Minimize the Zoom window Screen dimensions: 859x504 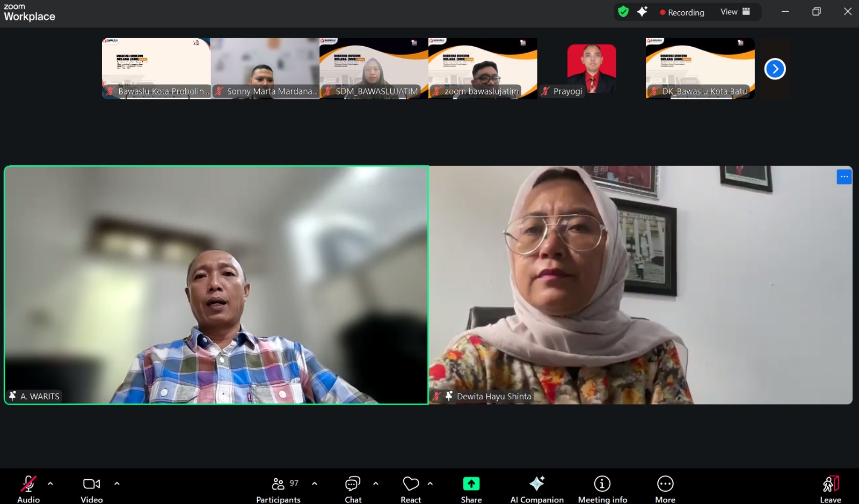pyautogui.click(x=785, y=11)
